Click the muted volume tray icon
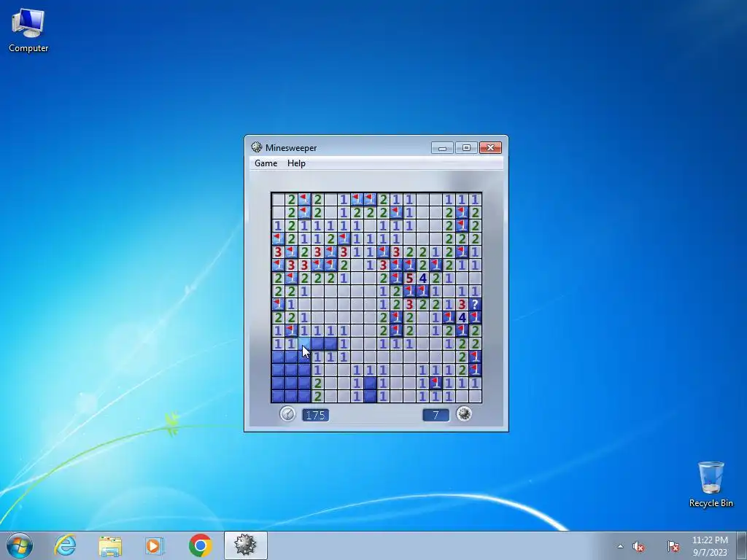The height and width of the screenshot is (560, 747). (x=638, y=547)
